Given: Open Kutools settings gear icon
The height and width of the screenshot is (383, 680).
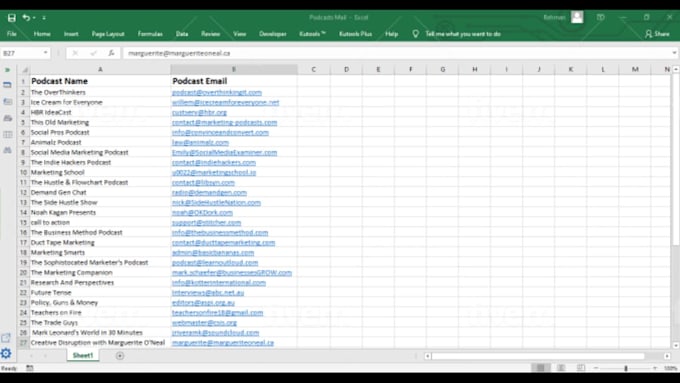Looking at the screenshot, I should pos(6,354).
